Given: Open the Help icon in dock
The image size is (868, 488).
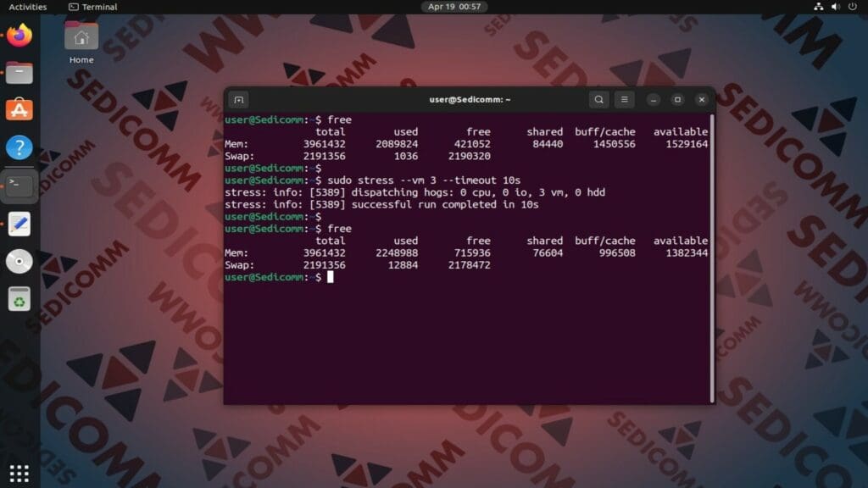Looking at the screenshot, I should click(19, 147).
